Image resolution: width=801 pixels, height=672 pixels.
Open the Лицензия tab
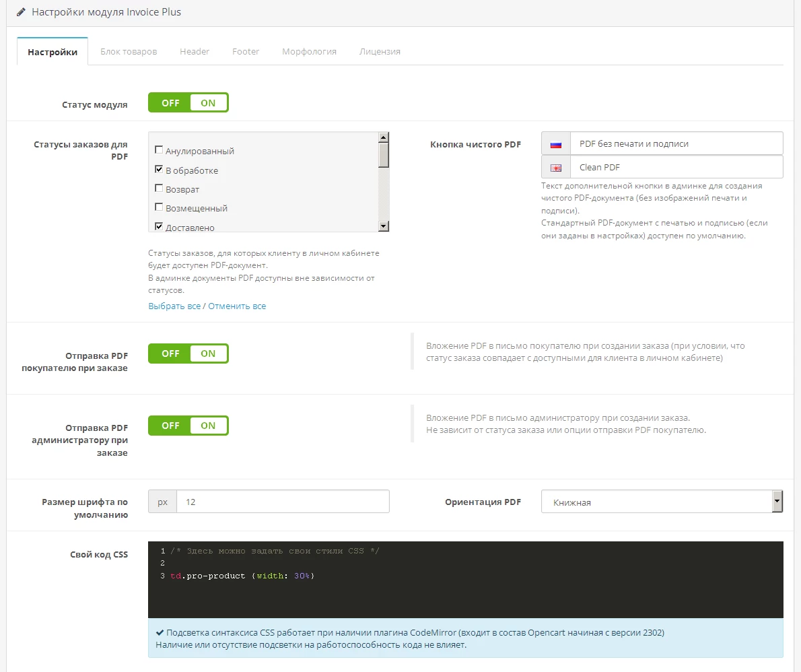click(380, 52)
